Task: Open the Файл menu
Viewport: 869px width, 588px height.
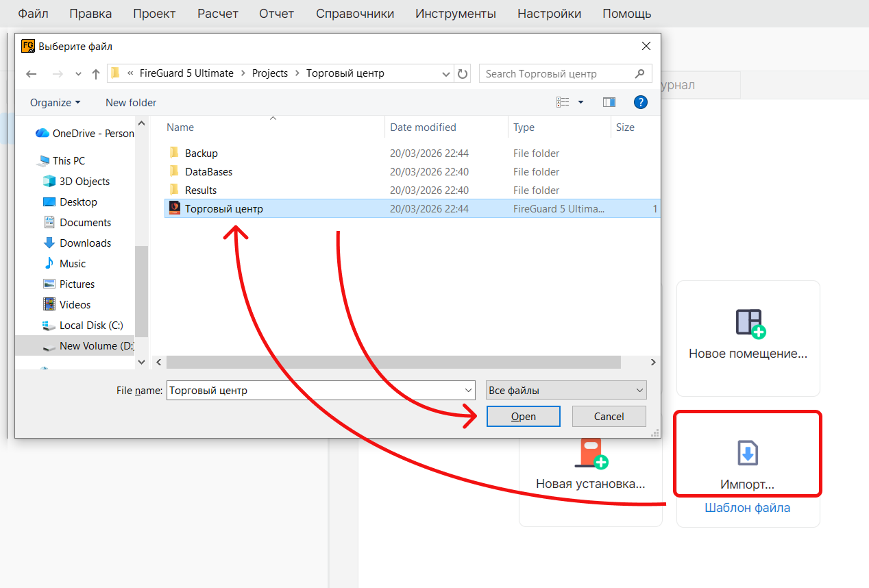Action: (x=33, y=14)
